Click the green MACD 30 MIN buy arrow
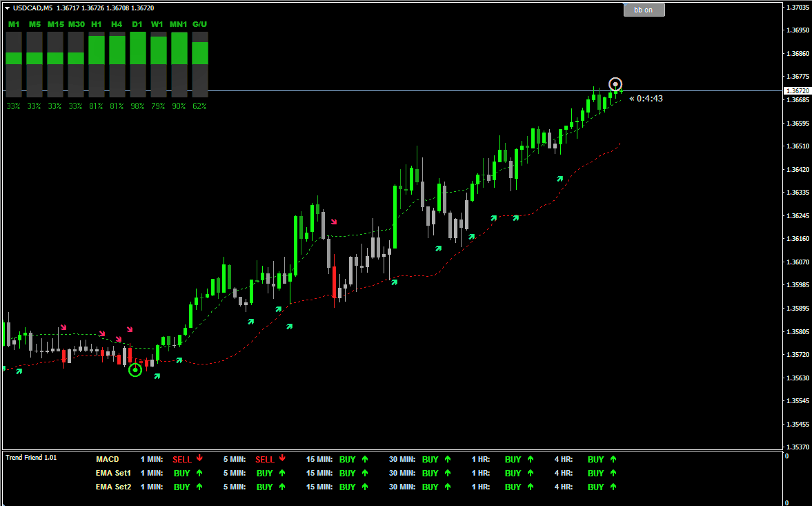812x506 pixels. tap(448, 459)
